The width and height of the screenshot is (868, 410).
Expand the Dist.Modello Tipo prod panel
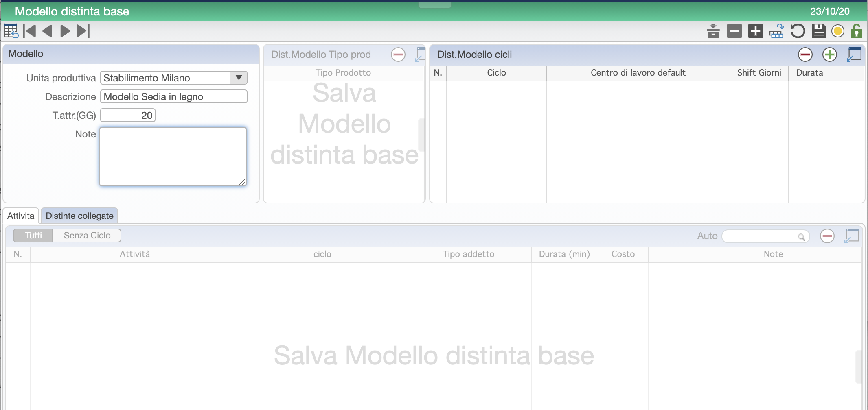420,55
